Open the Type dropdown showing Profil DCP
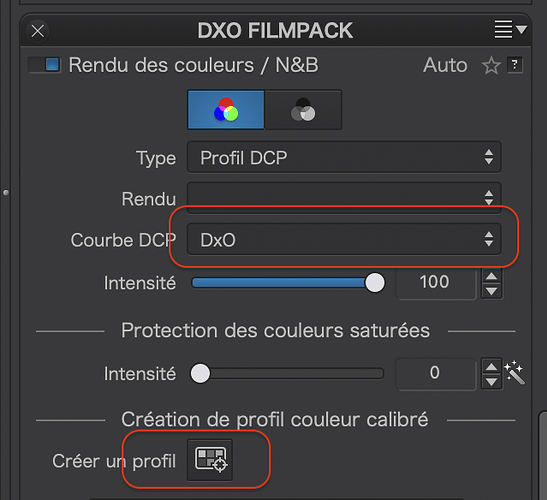547x500 pixels. pyautogui.click(x=344, y=157)
